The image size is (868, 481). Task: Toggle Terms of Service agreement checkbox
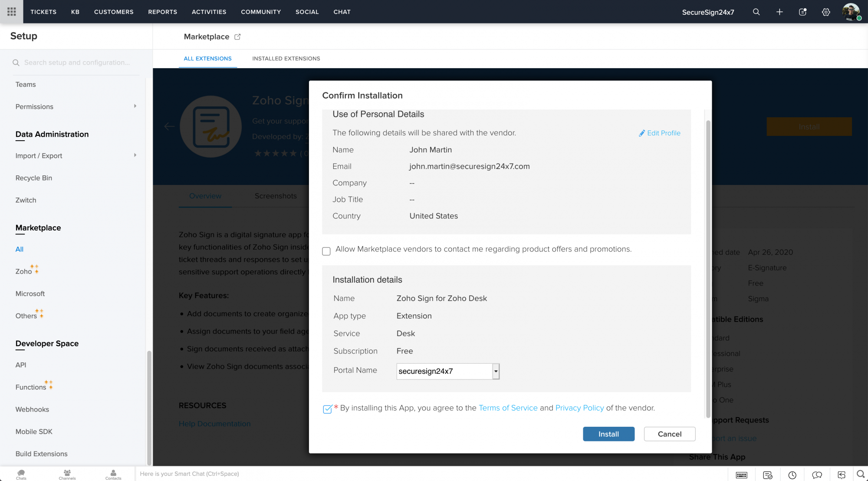[x=327, y=409]
